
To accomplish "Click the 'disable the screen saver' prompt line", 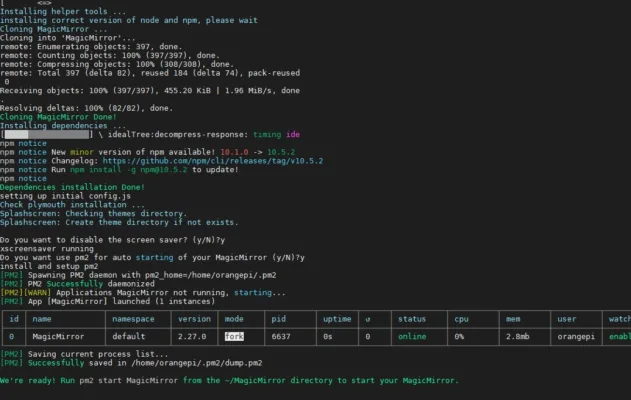I will click(112, 240).
